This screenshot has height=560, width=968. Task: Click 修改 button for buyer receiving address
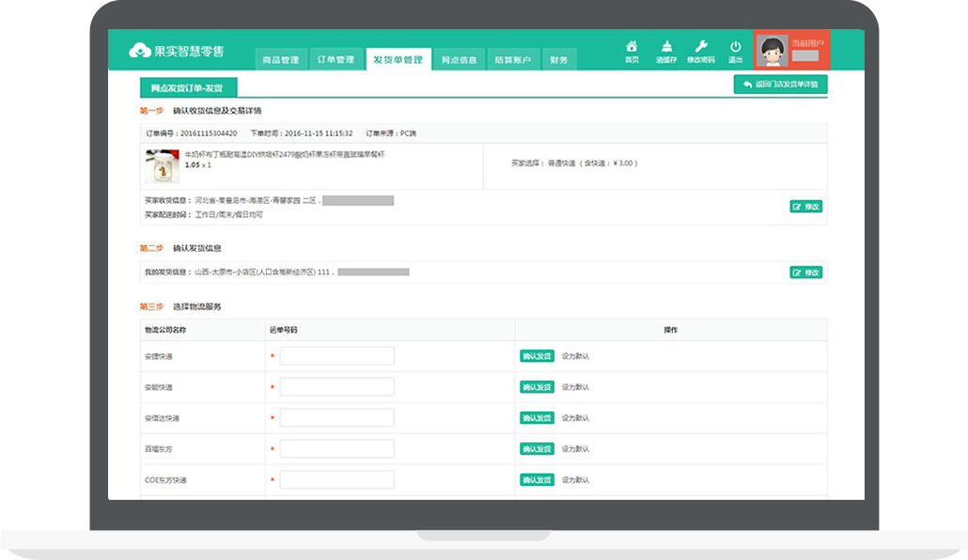click(805, 207)
